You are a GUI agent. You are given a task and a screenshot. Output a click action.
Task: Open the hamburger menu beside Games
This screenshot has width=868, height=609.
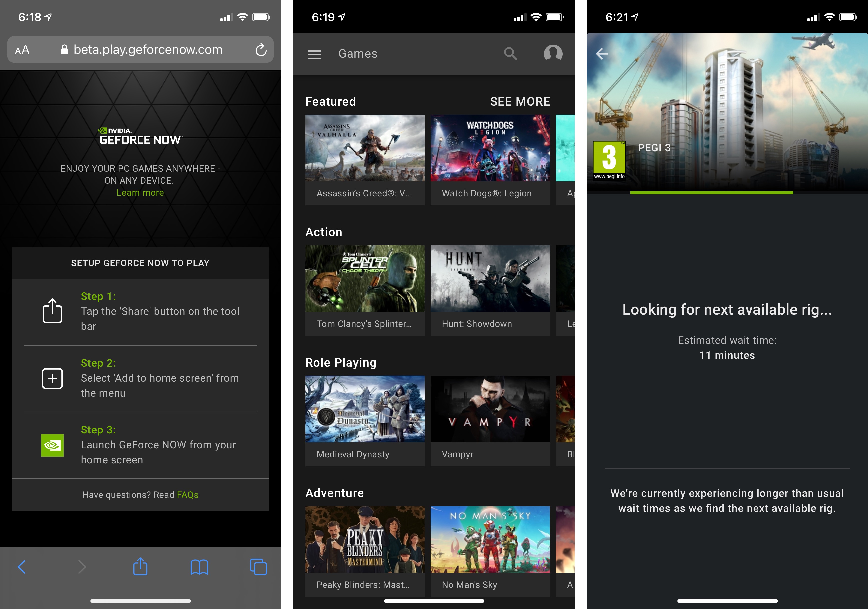(314, 54)
